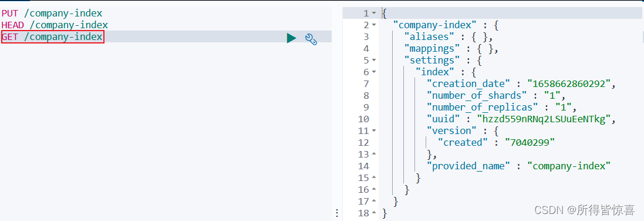Fold from the line 18 closing-brace arrow
Screen dimensions: 644x221
pos(374,213)
